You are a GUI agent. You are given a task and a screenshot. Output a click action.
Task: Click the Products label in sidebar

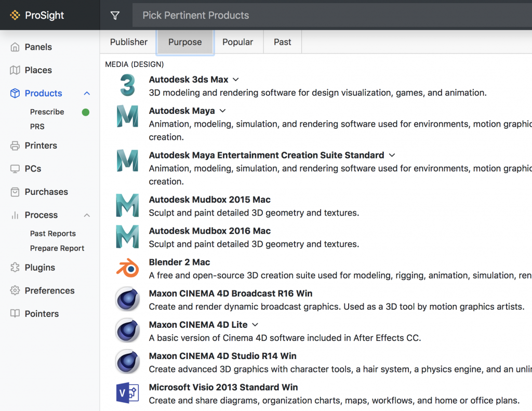[44, 94]
